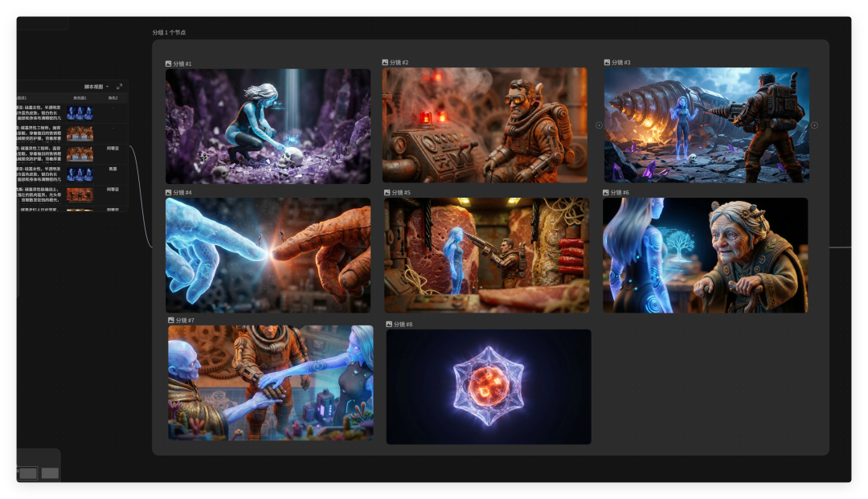The width and height of the screenshot is (868, 499).
Task: Click first blue character thumbnail in script table
Action: coord(79,112)
